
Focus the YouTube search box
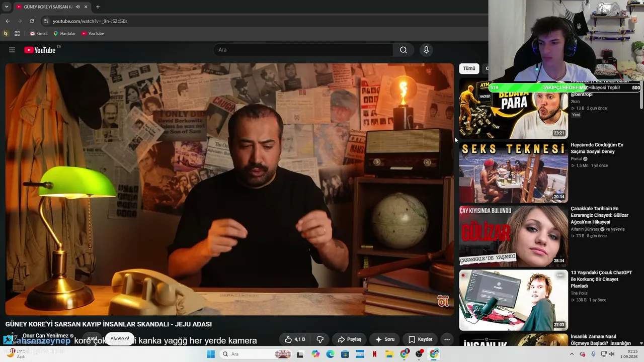303,50
